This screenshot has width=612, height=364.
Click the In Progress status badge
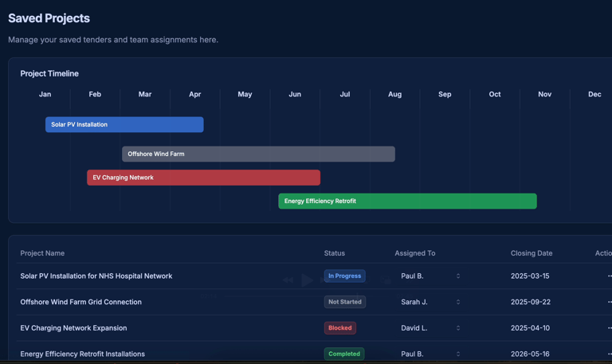344,276
